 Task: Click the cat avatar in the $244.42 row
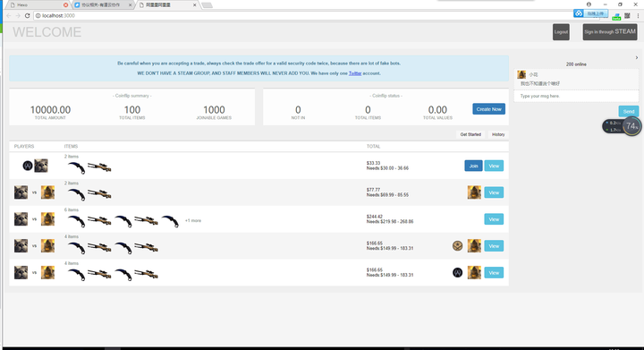(x=21, y=219)
